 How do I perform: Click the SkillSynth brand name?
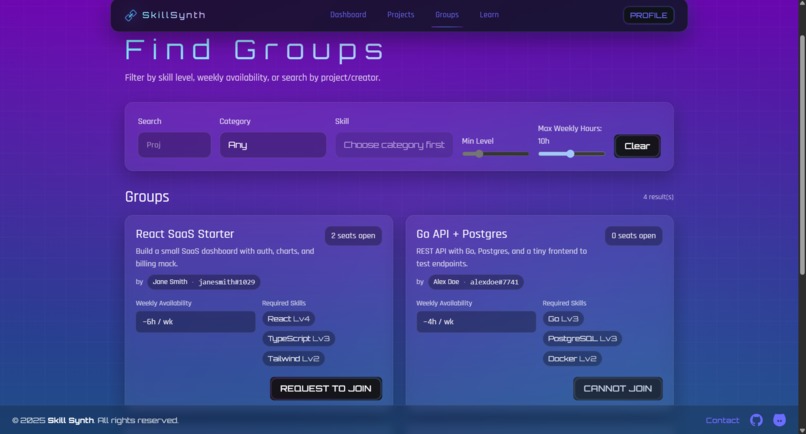pos(174,15)
